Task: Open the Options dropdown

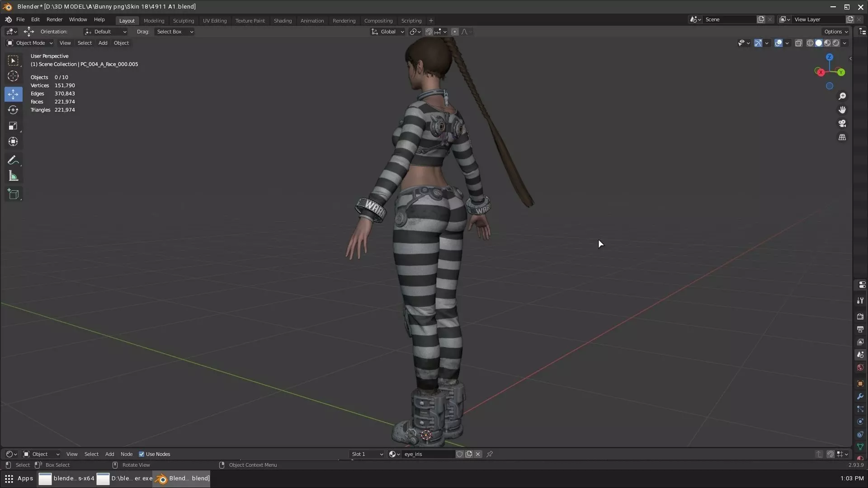Action: click(x=835, y=32)
